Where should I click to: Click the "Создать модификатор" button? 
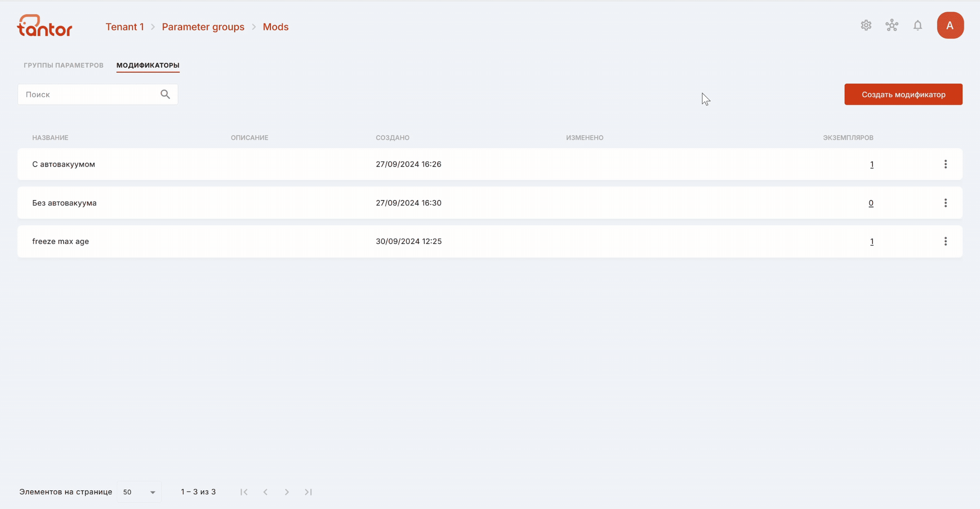click(x=903, y=94)
